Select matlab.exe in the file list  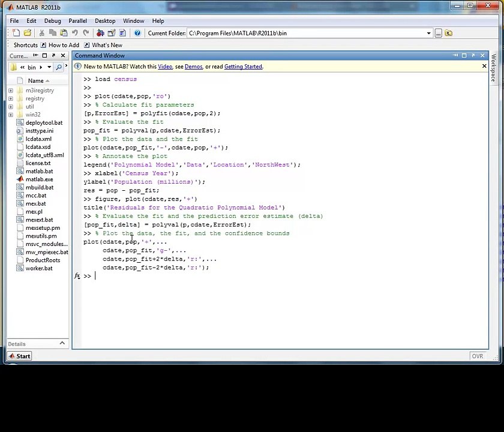(39, 179)
